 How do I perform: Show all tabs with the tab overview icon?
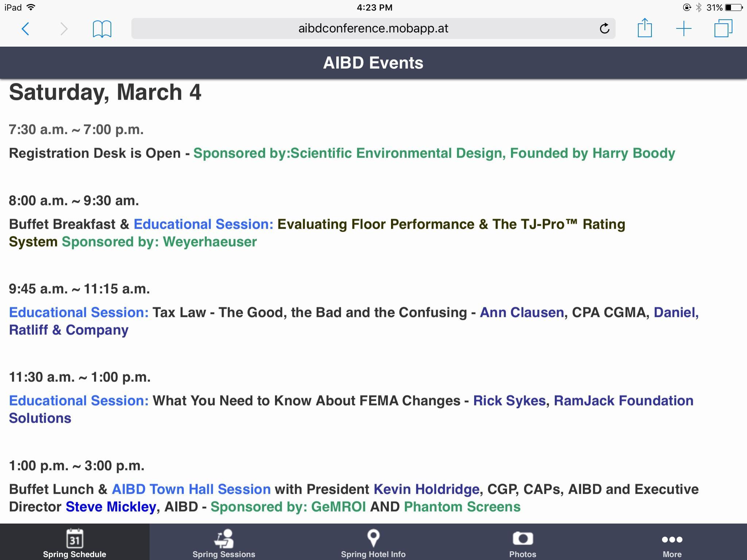723,29
